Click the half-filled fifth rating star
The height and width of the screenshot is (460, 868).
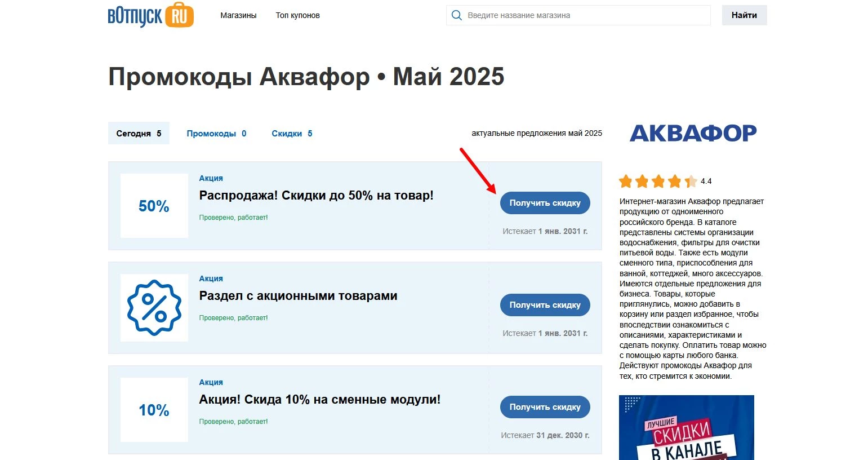pos(690,182)
